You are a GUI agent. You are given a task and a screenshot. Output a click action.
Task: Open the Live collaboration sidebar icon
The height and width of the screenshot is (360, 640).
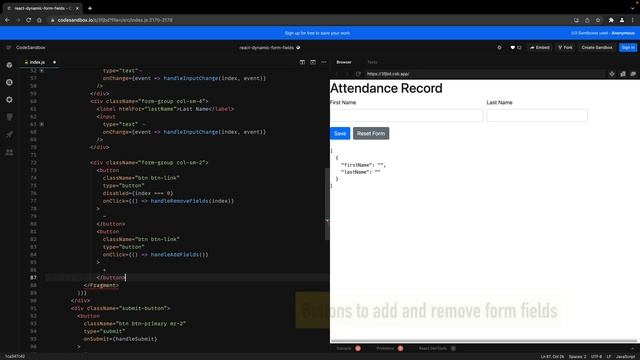[x=9, y=152]
